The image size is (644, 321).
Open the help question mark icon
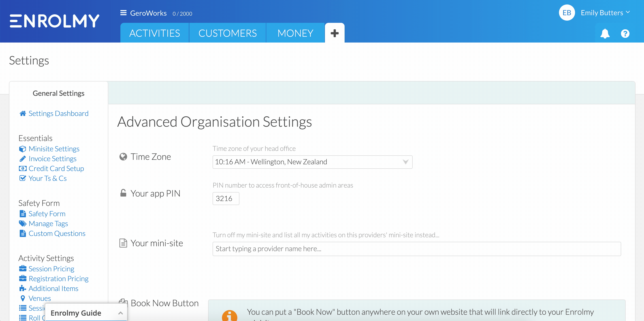tap(625, 34)
